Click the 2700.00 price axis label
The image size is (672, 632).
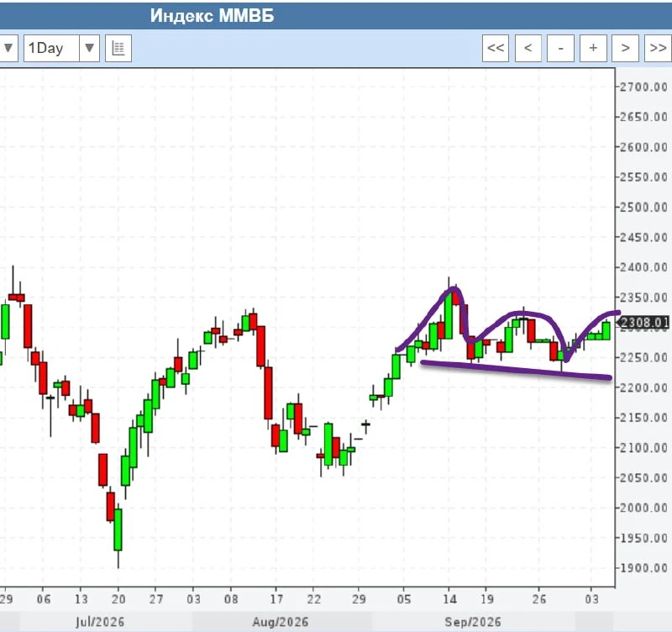pyautogui.click(x=643, y=87)
